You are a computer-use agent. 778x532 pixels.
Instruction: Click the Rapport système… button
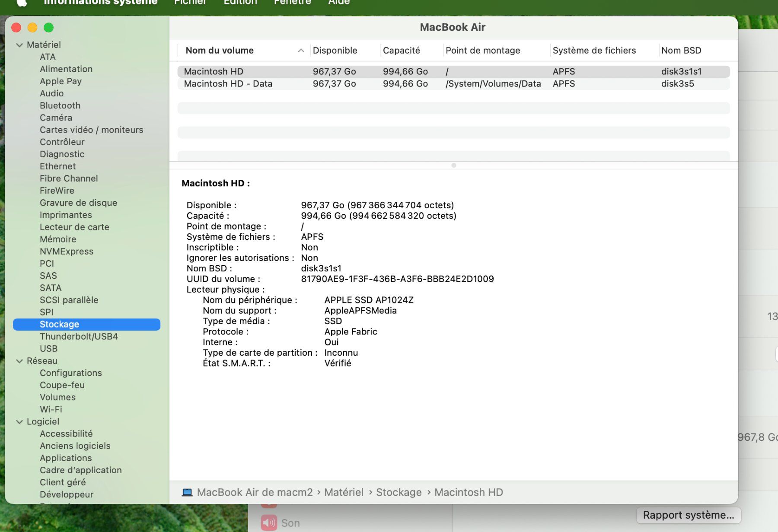coord(689,515)
